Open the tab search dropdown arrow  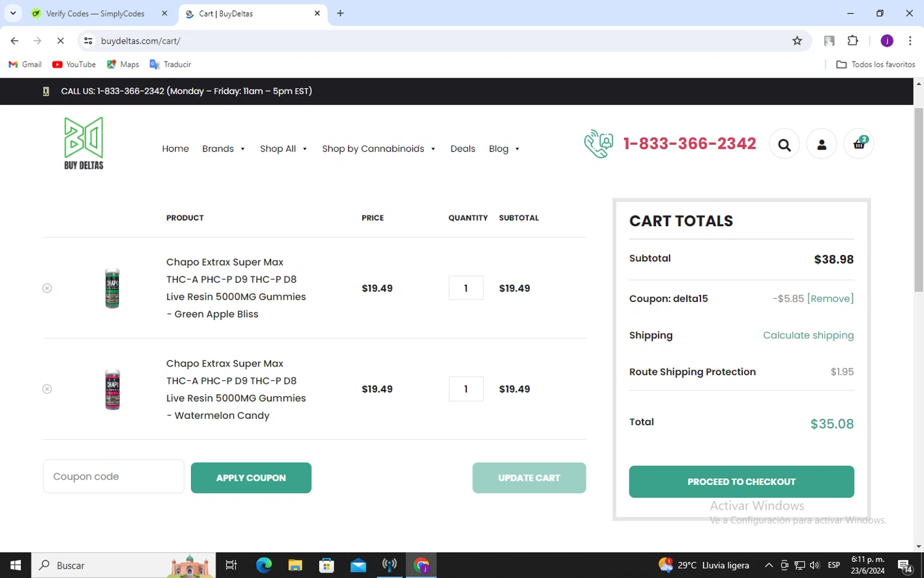coord(13,13)
